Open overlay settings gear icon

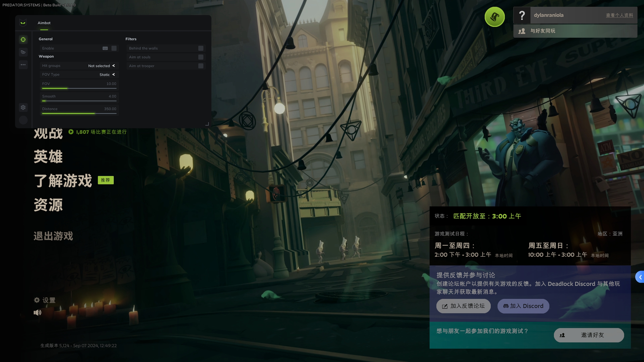click(23, 108)
